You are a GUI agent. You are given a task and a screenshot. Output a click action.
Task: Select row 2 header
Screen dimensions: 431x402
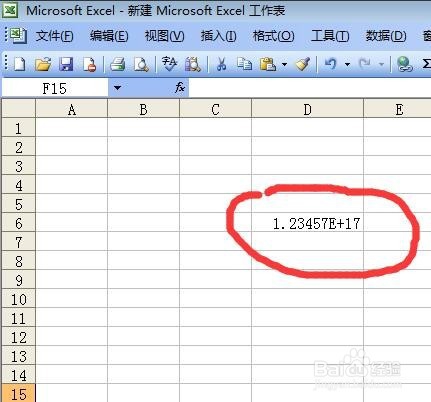[18, 147]
